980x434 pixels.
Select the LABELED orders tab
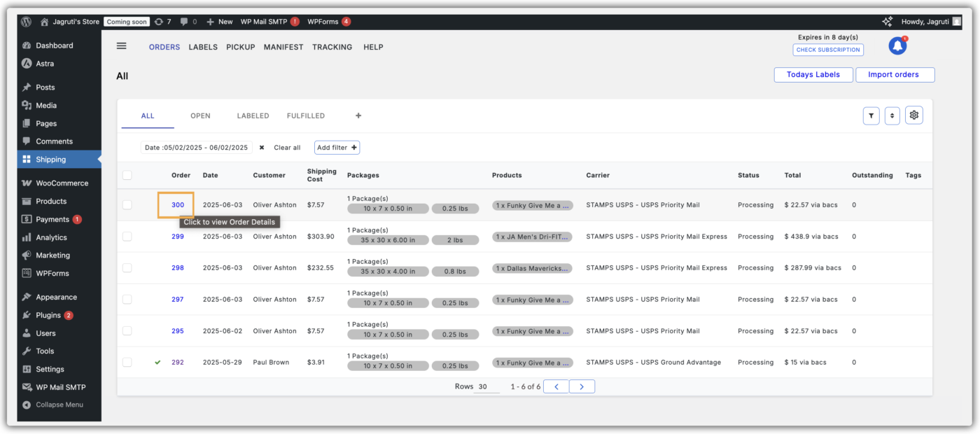pos(253,115)
